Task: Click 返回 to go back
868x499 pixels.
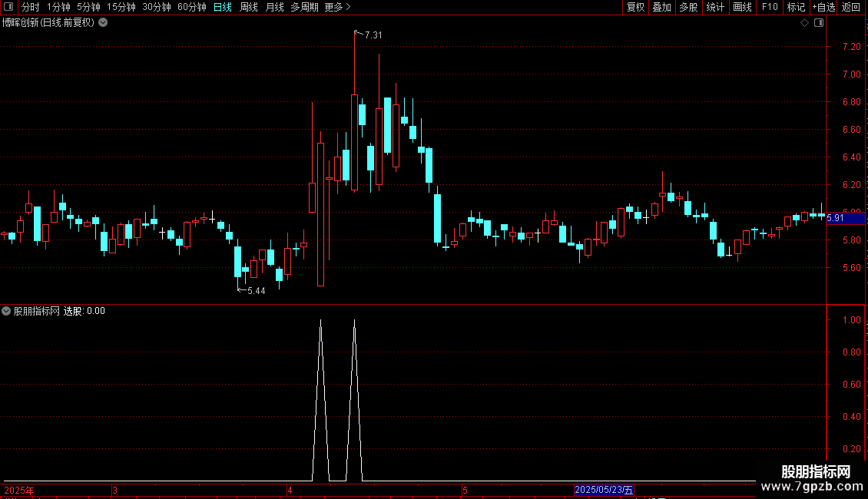Action: 851,7
